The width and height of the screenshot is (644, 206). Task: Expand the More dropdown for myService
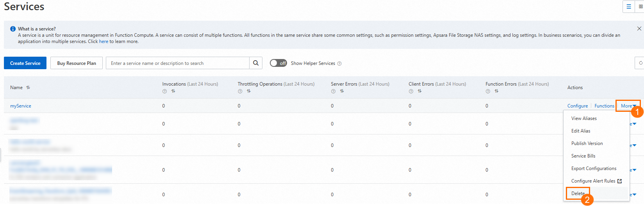click(628, 106)
